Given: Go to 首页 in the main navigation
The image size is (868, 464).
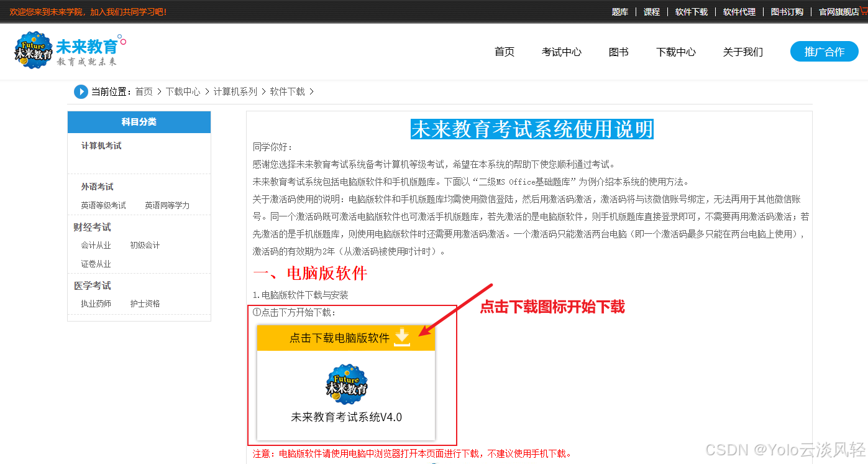Looking at the screenshot, I should 505,52.
